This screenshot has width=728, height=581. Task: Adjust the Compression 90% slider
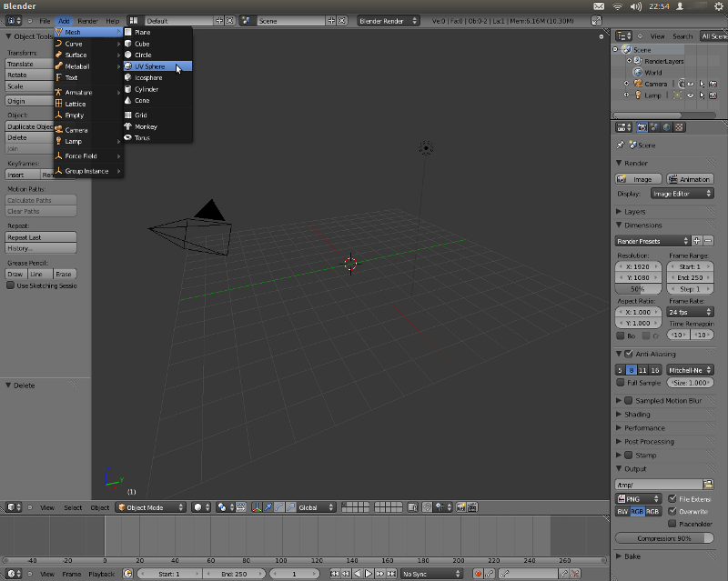pos(664,538)
